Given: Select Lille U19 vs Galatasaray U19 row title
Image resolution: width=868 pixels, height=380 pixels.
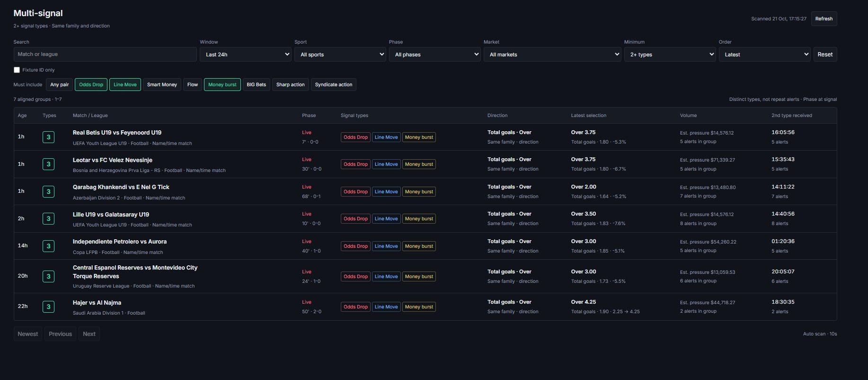Looking at the screenshot, I should click(x=111, y=215).
